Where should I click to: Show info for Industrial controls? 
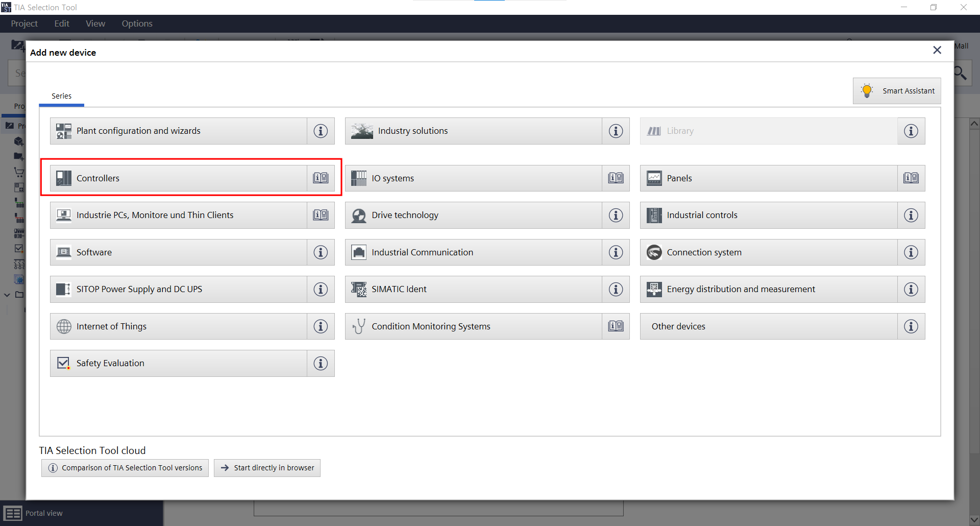pos(911,215)
